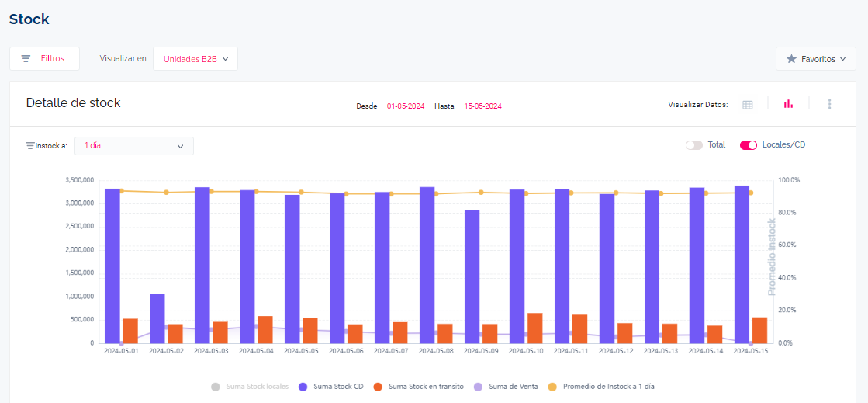868x403 pixels.
Task: Click the purple bar for 2024-05-09
Action: [472, 276]
